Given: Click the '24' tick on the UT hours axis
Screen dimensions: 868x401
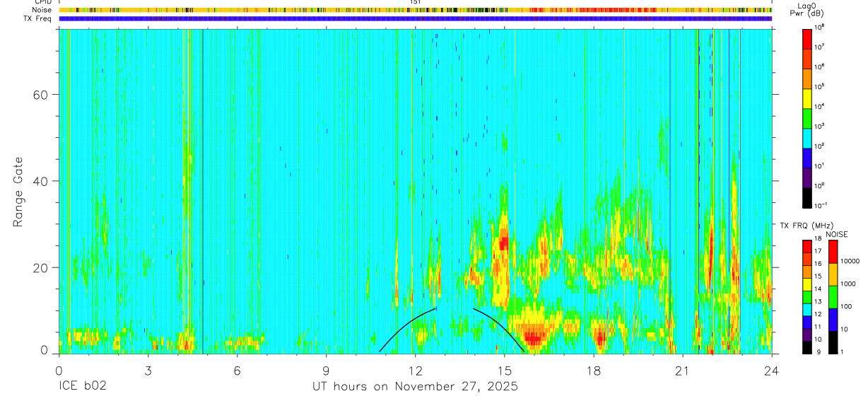Looking at the screenshot, I should coord(772,370).
